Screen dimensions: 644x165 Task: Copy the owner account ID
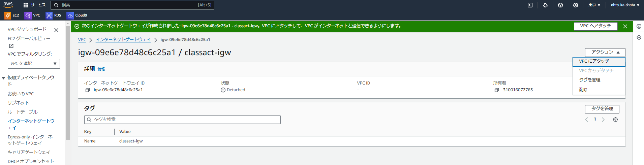[497, 90]
